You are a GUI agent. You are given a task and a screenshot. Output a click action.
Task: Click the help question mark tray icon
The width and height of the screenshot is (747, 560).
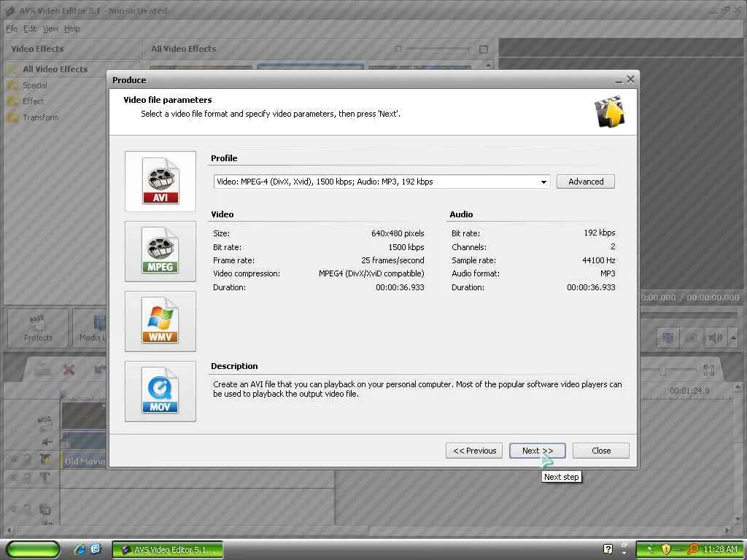point(608,550)
